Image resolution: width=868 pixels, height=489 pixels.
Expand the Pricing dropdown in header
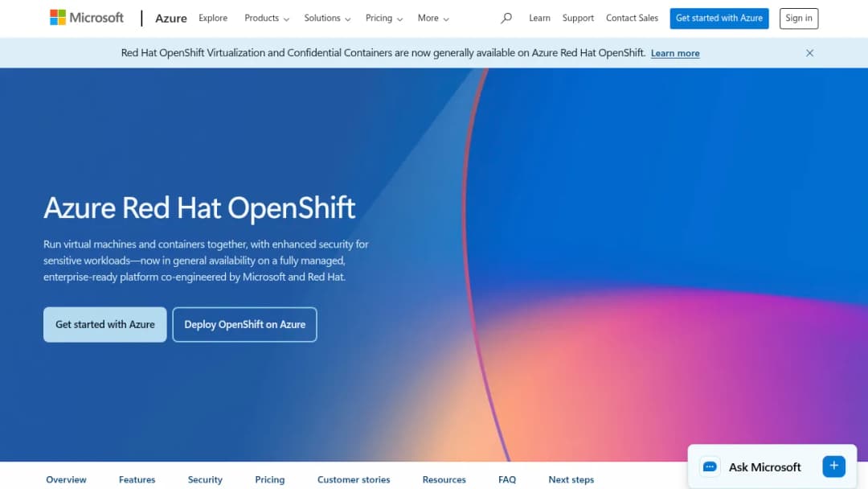tap(383, 18)
